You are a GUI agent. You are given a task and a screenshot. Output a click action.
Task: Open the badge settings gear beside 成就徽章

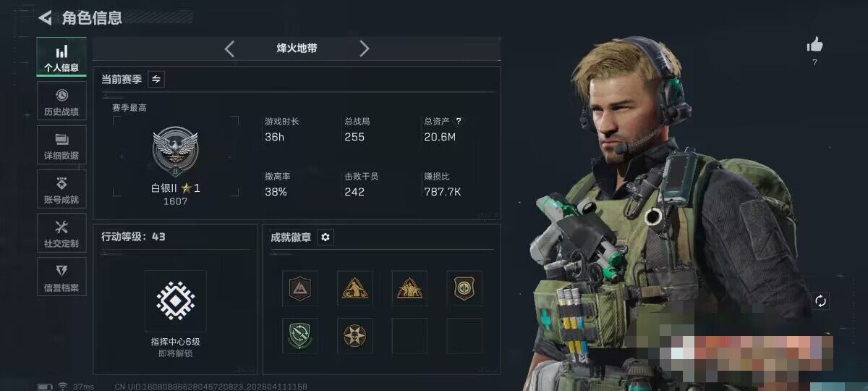point(325,237)
